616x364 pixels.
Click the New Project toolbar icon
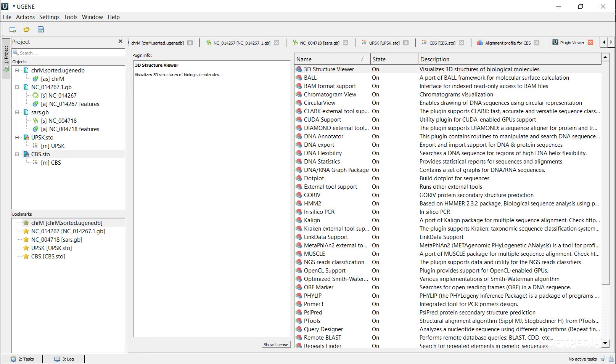13,29
